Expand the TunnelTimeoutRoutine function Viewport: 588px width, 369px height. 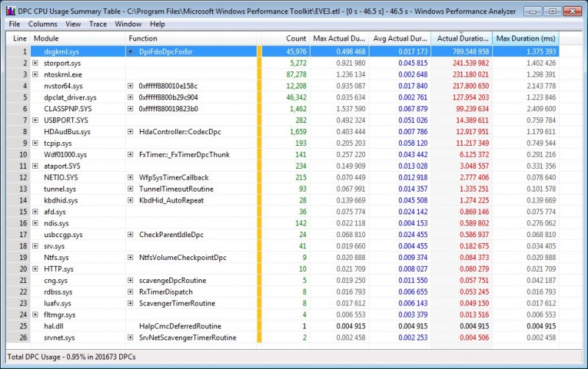pyautogui.click(x=130, y=189)
